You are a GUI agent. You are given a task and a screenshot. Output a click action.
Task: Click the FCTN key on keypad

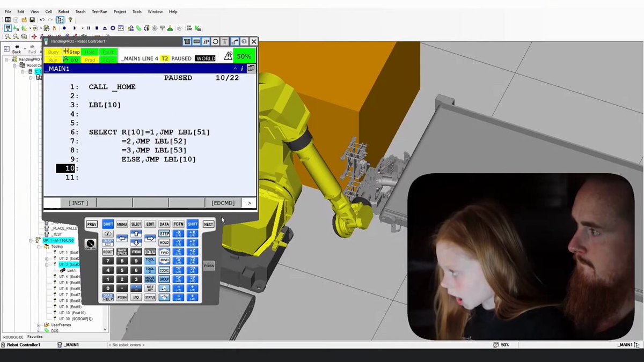[178, 224]
